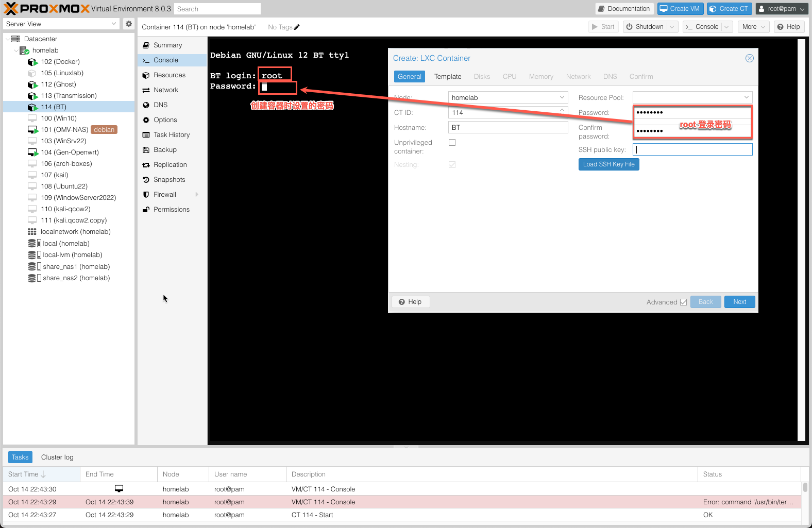Viewport: 812px width, 528px height.
Task: Select Console in the container menu
Action: point(172,60)
